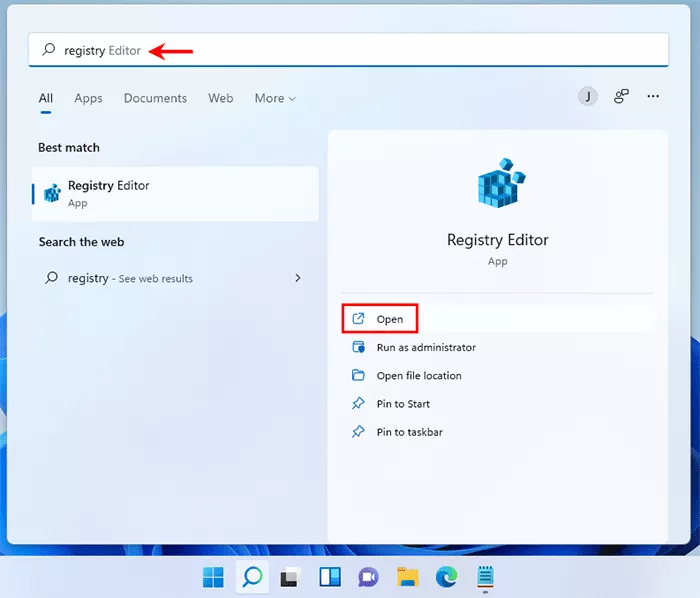Pin Registry Editor to taskbar
The width and height of the screenshot is (700, 598).
(409, 432)
